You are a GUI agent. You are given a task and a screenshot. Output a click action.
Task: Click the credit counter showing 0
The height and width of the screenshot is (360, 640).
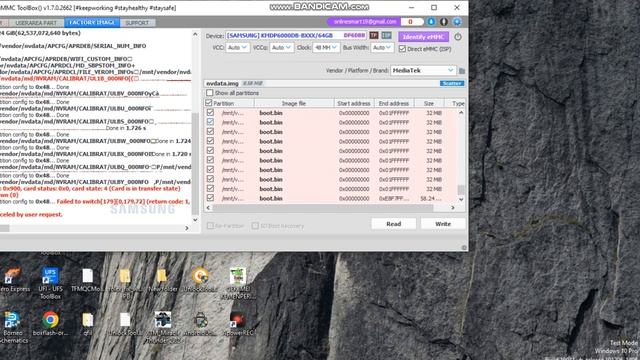click(x=411, y=22)
